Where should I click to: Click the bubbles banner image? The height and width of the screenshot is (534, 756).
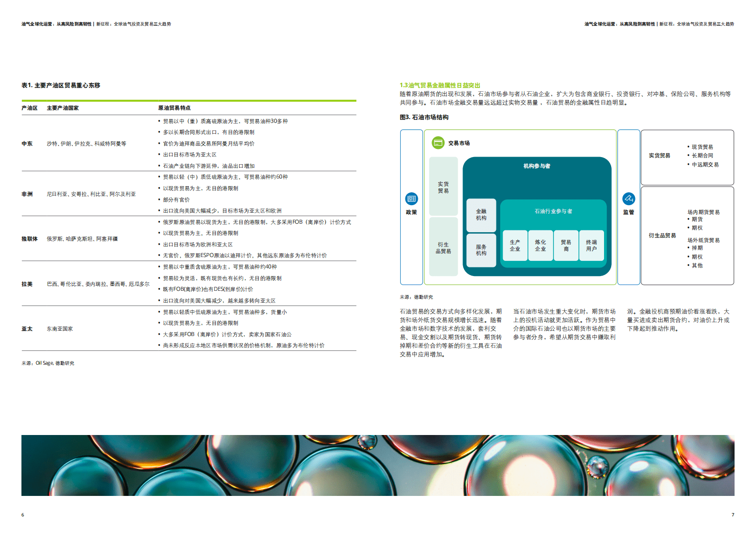tap(378, 465)
